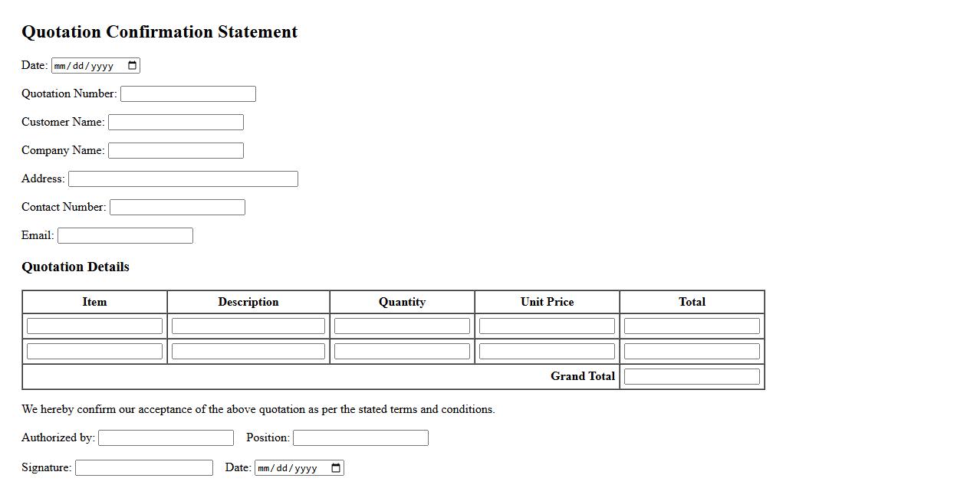
Task: Click the Authorized by field
Action: tap(166, 438)
